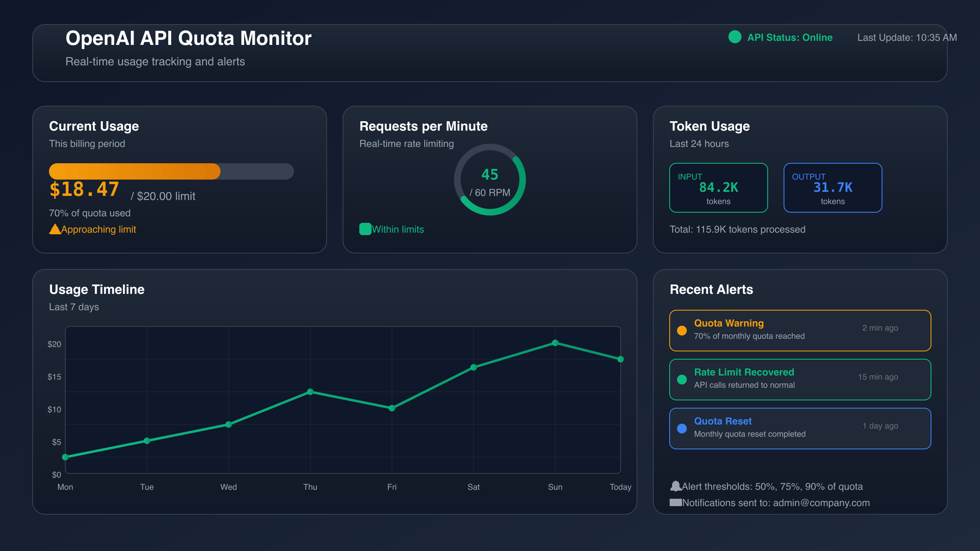Viewport: 980px width, 551px height.
Task: Click the orange dot on Quota Warning alert
Action: pyautogui.click(x=682, y=331)
